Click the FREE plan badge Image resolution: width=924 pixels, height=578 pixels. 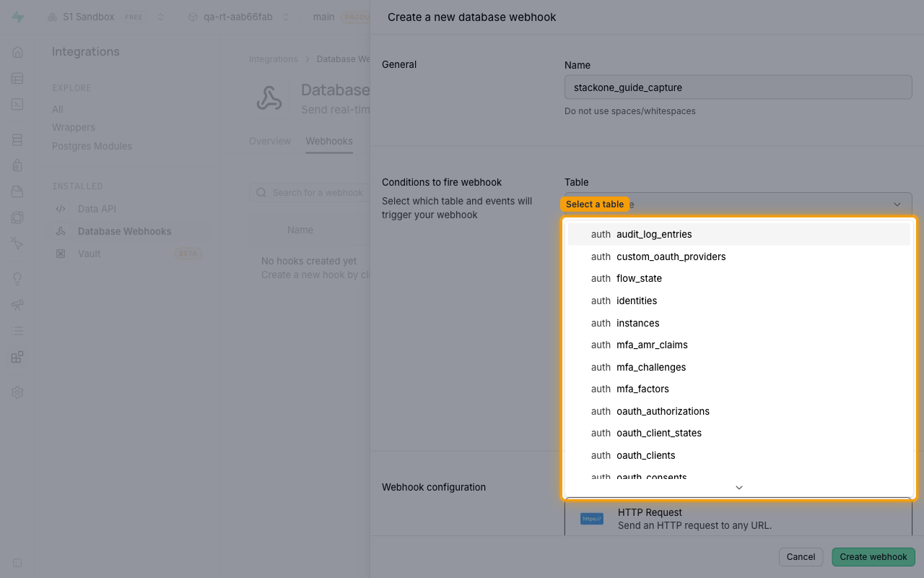(134, 17)
